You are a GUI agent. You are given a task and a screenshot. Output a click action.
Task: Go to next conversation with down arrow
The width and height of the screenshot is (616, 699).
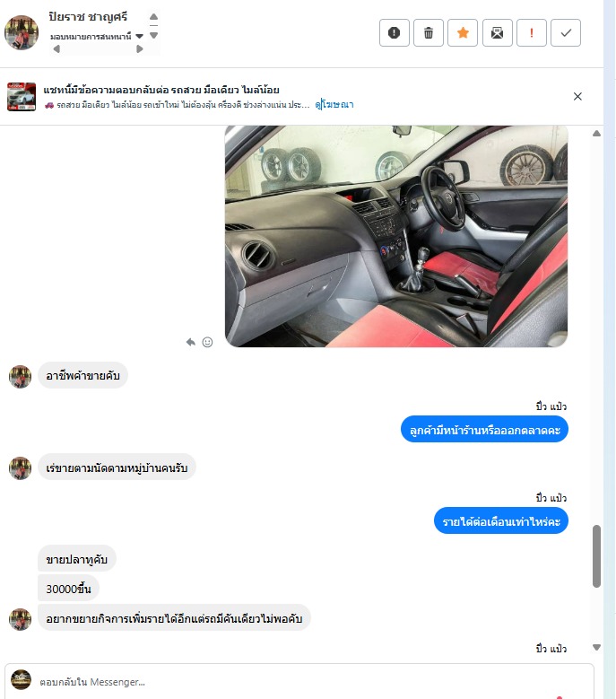pos(153,35)
